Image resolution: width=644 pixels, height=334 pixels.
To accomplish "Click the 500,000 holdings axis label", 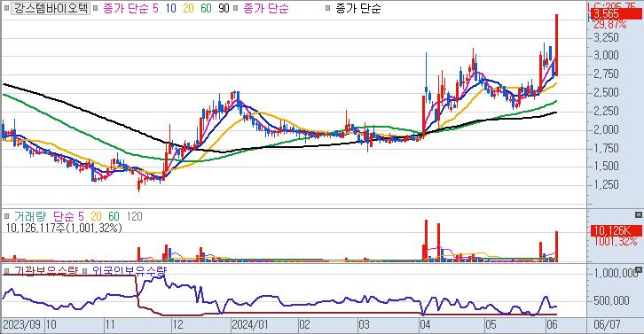I will [612, 300].
